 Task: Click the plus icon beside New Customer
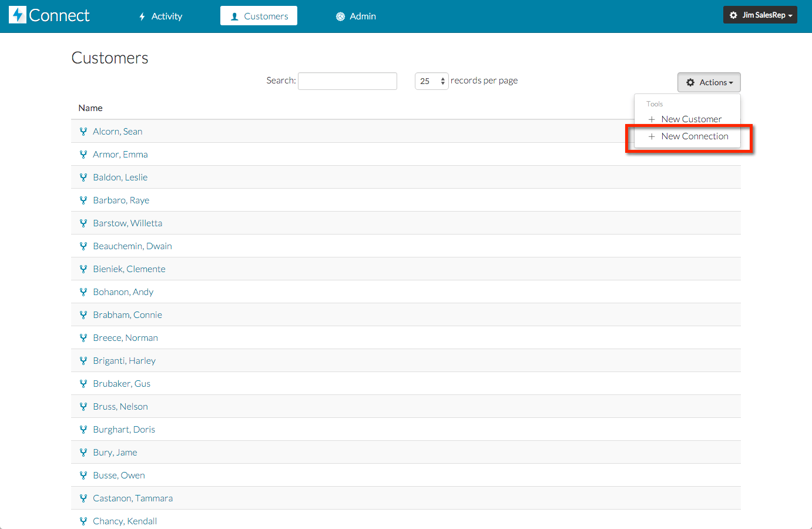coord(652,119)
